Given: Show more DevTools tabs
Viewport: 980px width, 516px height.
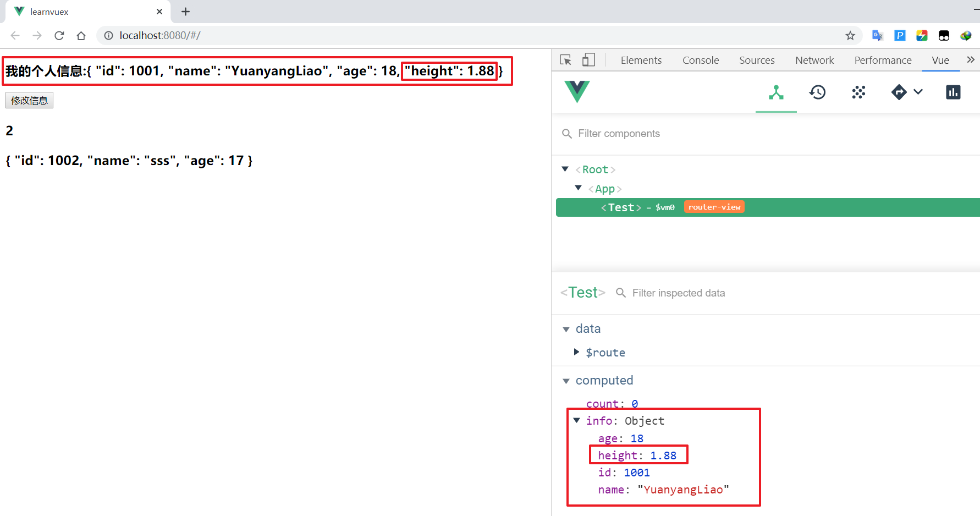Looking at the screenshot, I should [971, 59].
